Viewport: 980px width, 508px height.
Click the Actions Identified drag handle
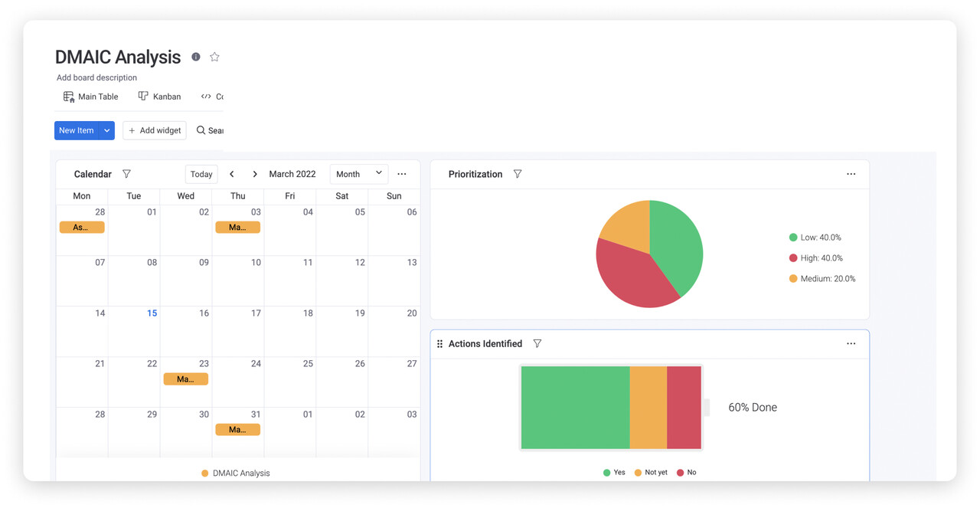[x=439, y=344]
